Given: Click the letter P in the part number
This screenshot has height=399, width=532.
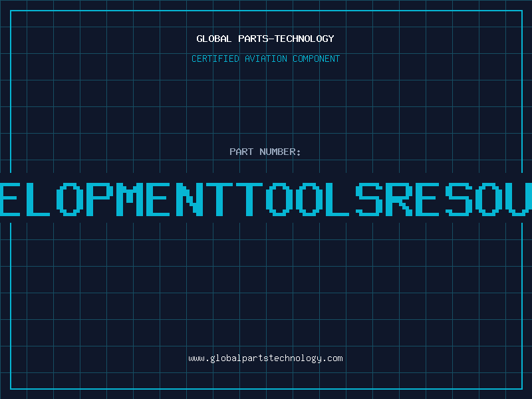Looking at the screenshot, I should (x=100, y=198).
